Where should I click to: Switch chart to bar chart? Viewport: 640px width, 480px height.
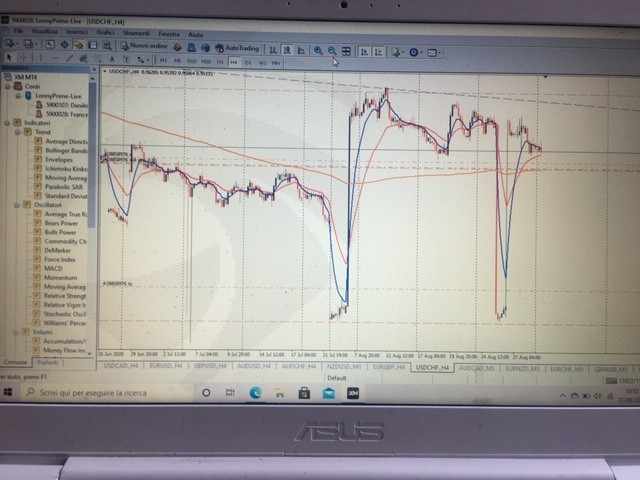click(273, 50)
